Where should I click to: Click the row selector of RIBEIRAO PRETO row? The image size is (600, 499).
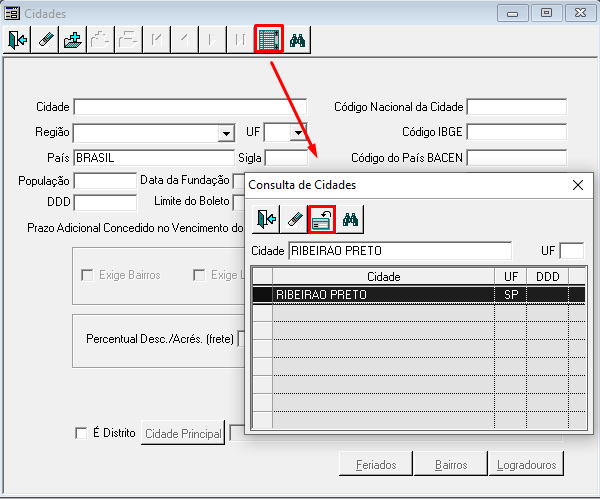click(262, 295)
